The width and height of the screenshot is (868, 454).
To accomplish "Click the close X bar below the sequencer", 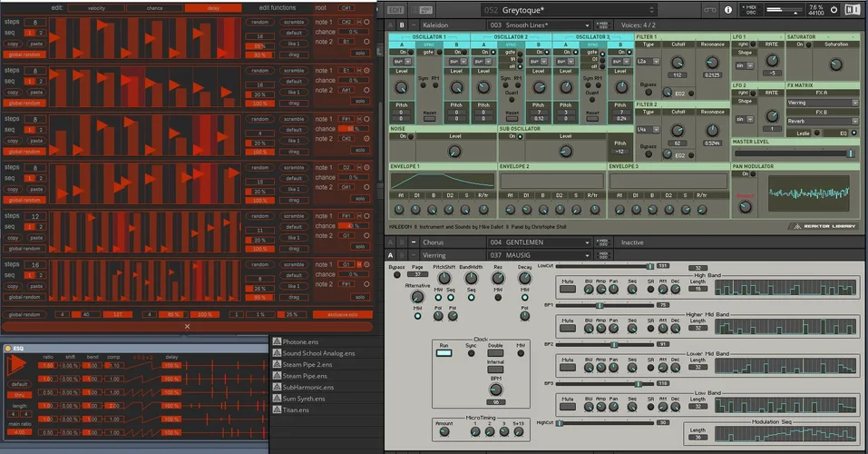I will click(x=187, y=326).
